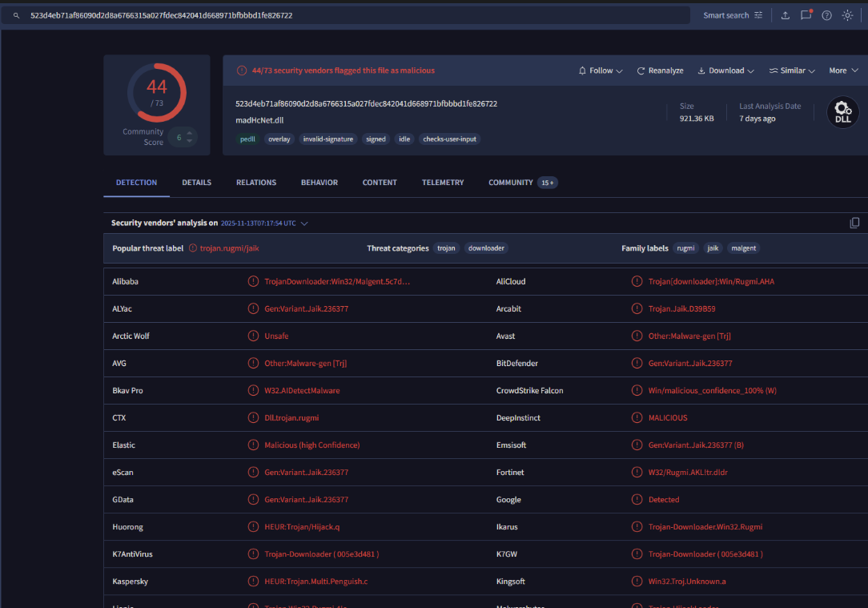The image size is (868, 608).
Task: Click the trojan.rugmi/jaik threat label link
Action: coord(229,248)
